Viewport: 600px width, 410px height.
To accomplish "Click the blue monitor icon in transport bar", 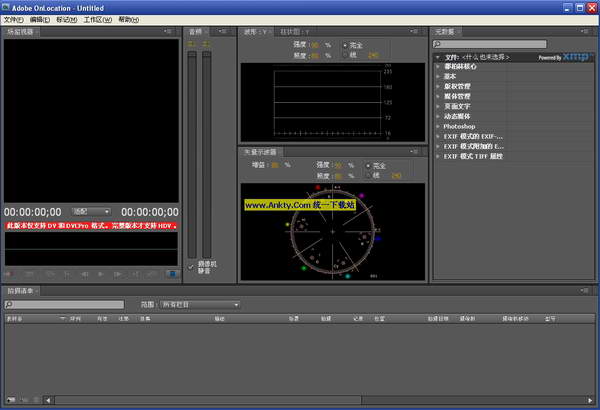I will click(171, 272).
